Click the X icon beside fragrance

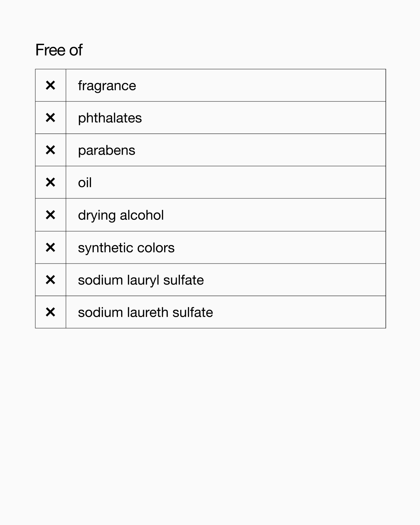click(x=50, y=85)
